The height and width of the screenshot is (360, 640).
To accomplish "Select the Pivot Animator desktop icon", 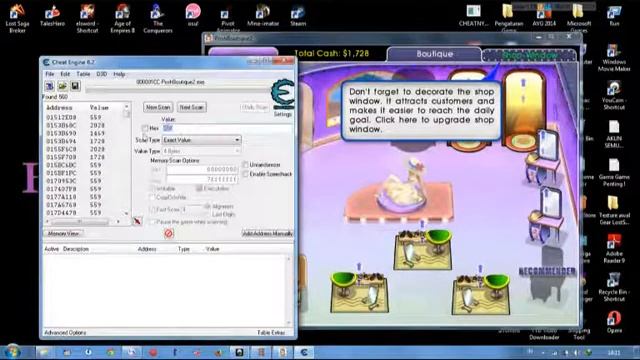I will (228, 20).
